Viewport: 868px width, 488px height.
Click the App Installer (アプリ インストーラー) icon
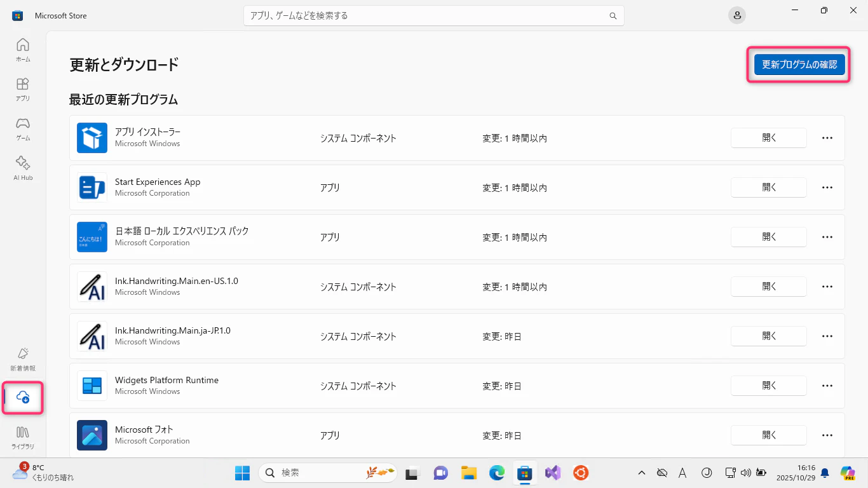(92, 138)
